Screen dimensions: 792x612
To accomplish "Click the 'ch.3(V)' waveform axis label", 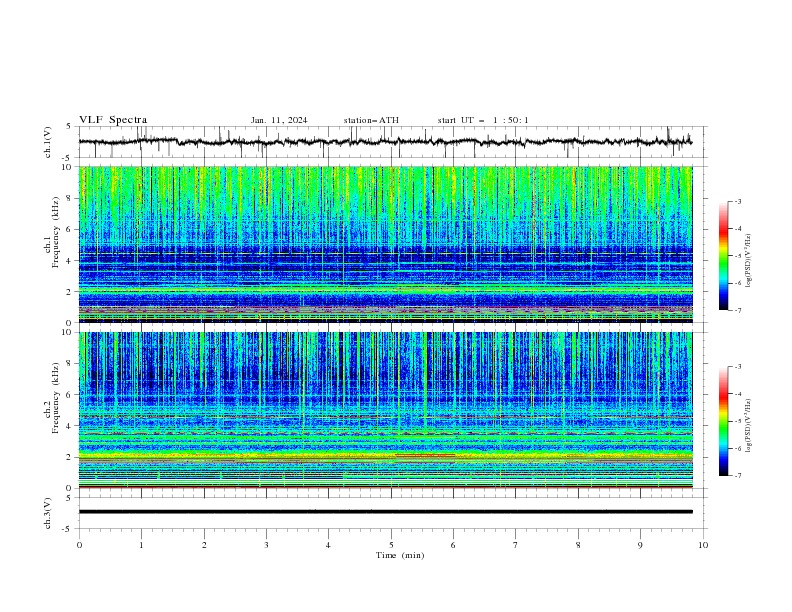I will coord(48,513).
